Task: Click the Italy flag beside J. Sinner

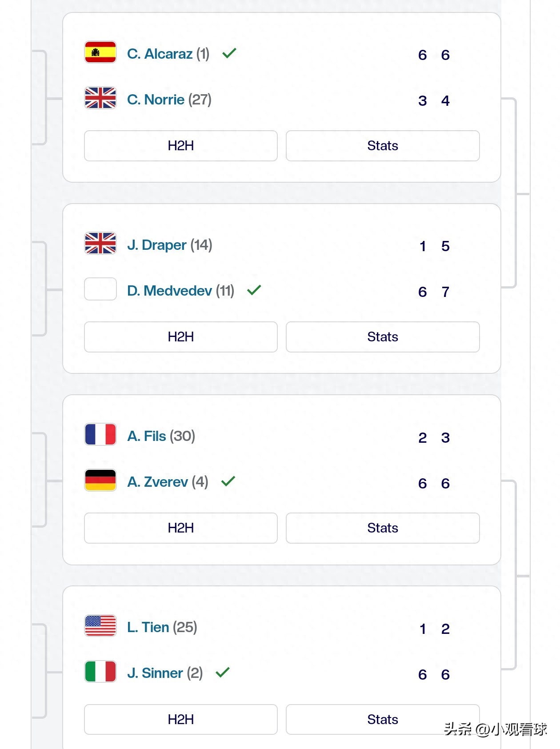Action: (100, 672)
